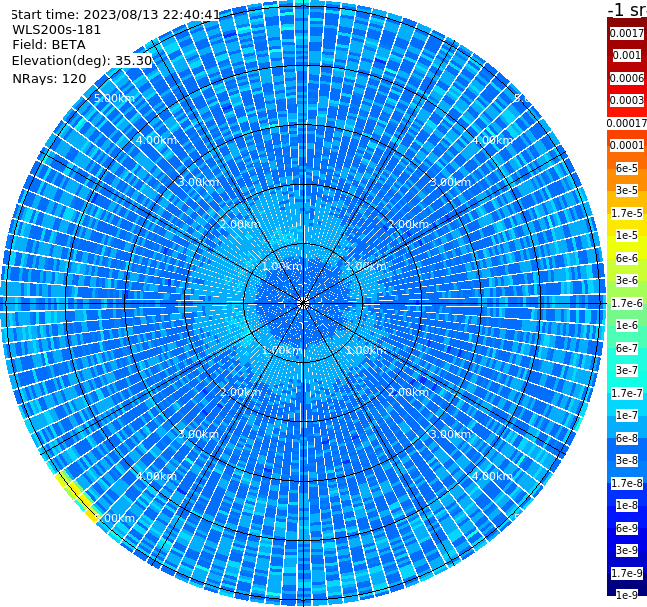Click the 3.00km range label in lower-right quadrant
Image resolution: width=647 pixels, height=607 pixels.
tap(451, 434)
